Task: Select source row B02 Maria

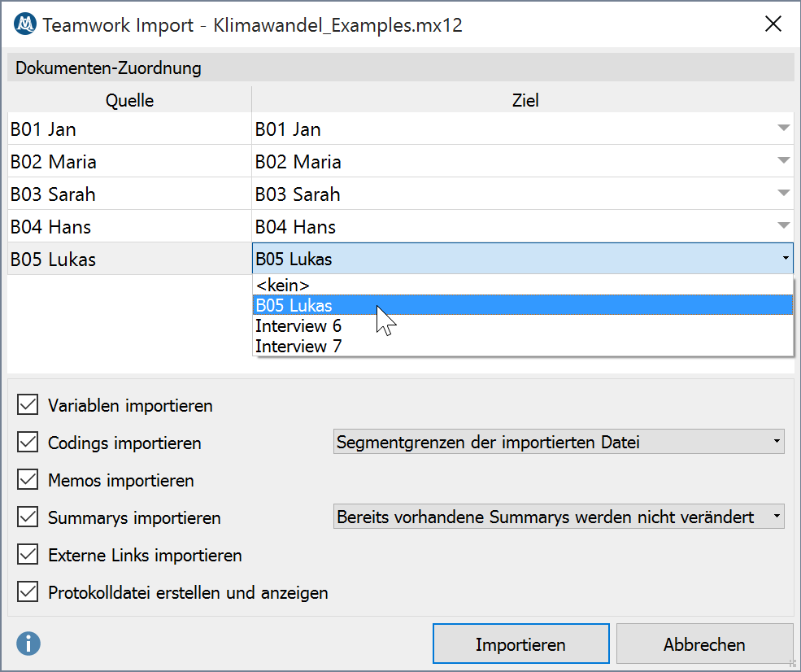Action: tap(130, 161)
